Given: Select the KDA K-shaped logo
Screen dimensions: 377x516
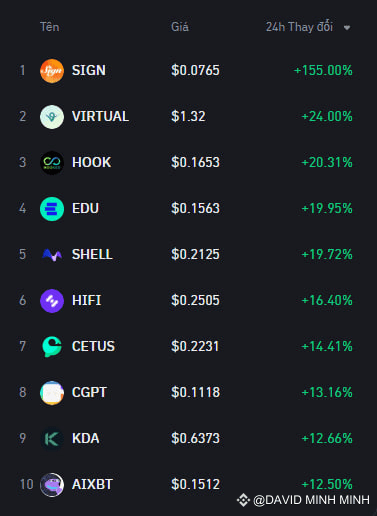Looking at the screenshot, I should coord(52,439).
